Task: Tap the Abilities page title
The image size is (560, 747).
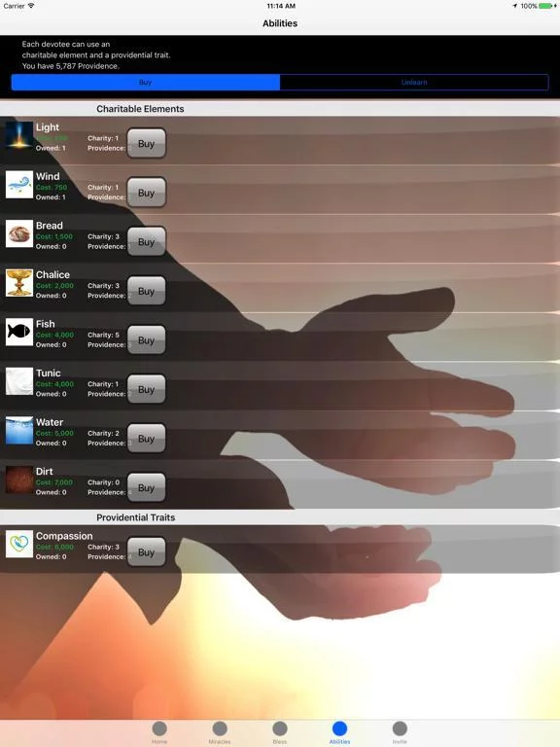Action: (x=280, y=23)
